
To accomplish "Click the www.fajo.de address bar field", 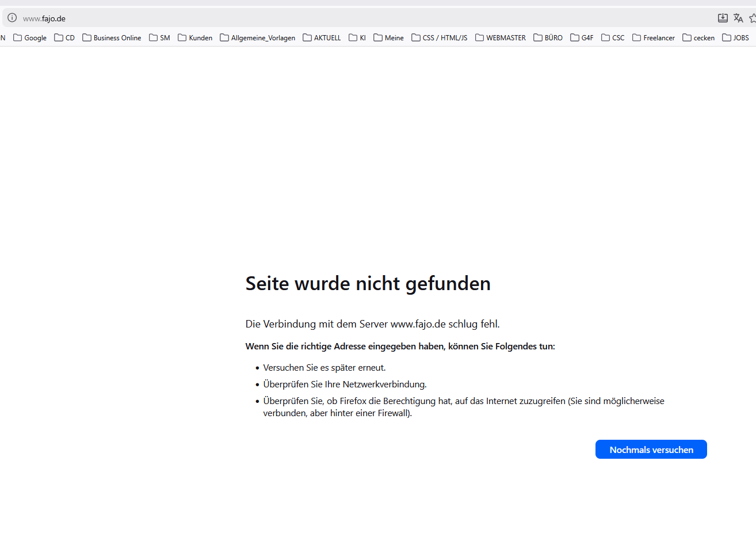I will point(345,18).
